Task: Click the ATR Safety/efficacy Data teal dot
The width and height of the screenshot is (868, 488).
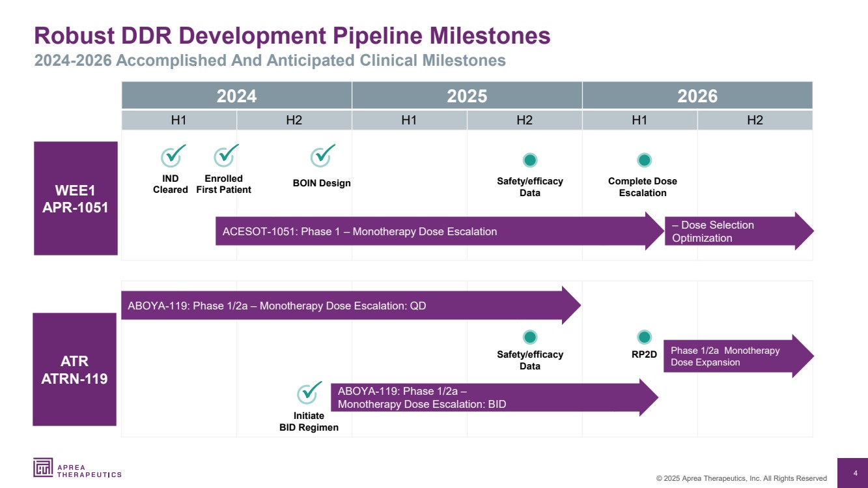Action: (x=529, y=337)
